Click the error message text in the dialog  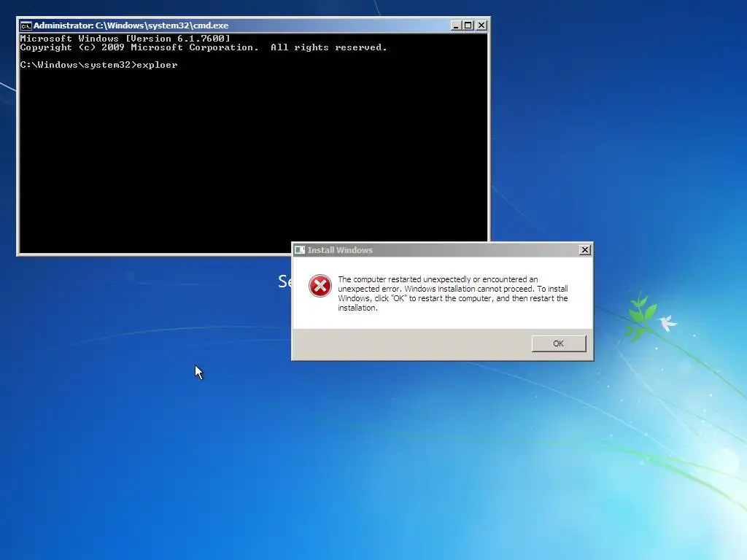[452, 293]
